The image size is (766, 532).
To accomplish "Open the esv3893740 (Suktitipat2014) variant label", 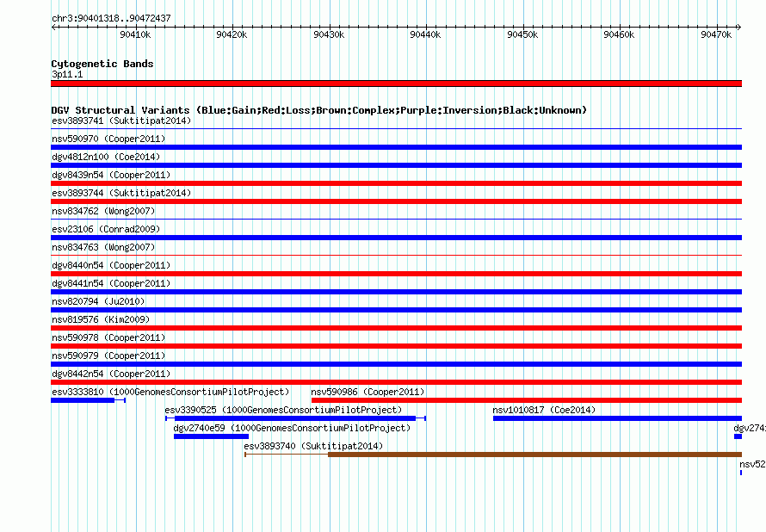I will 313,446.
